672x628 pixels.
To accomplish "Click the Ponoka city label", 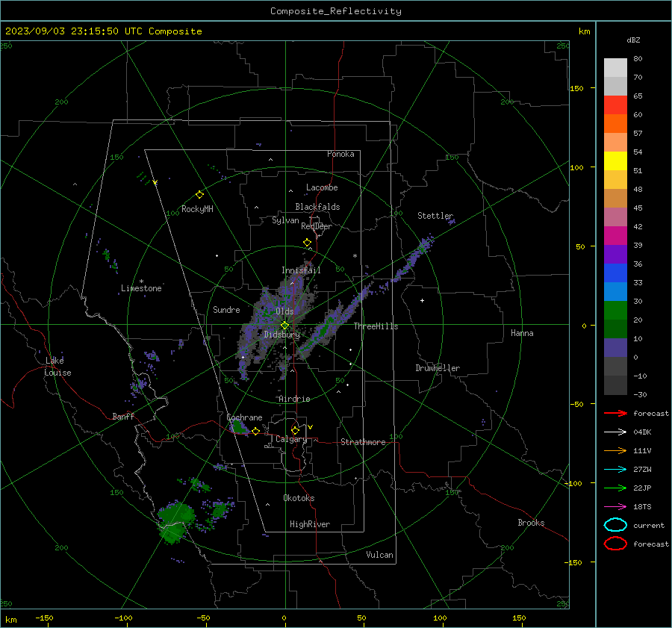I will pyautogui.click(x=340, y=154).
